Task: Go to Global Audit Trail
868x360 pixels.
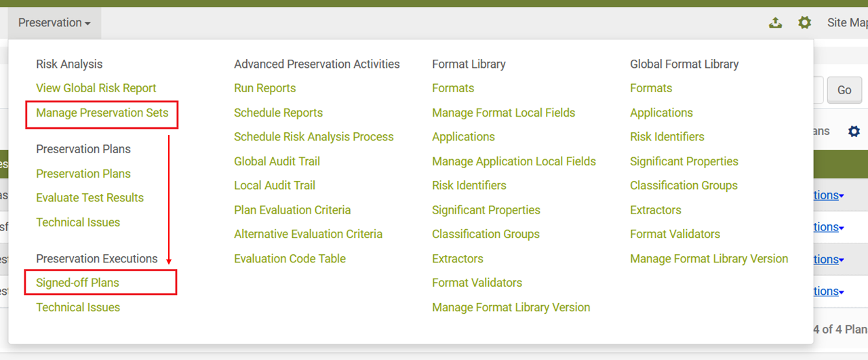Action: pyautogui.click(x=277, y=161)
